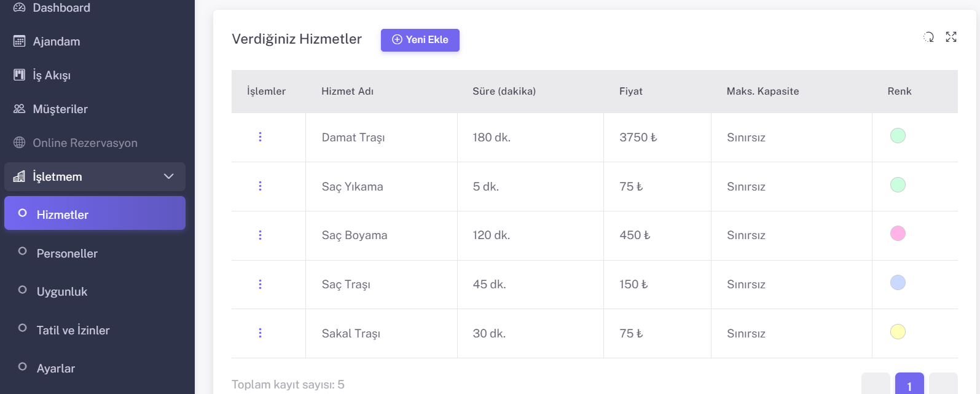980x394 pixels.
Task: Click the fullscreen expand icon
Action: (x=951, y=37)
